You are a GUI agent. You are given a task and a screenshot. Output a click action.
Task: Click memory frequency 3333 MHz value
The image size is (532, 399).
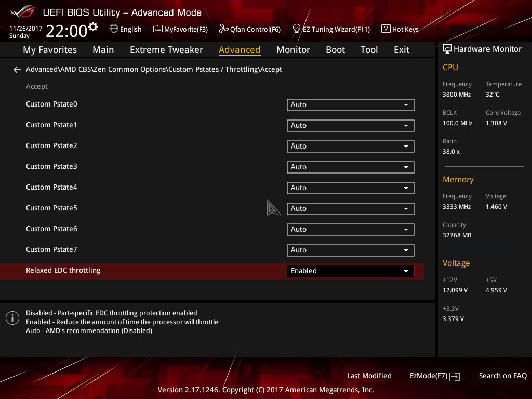point(456,207)
